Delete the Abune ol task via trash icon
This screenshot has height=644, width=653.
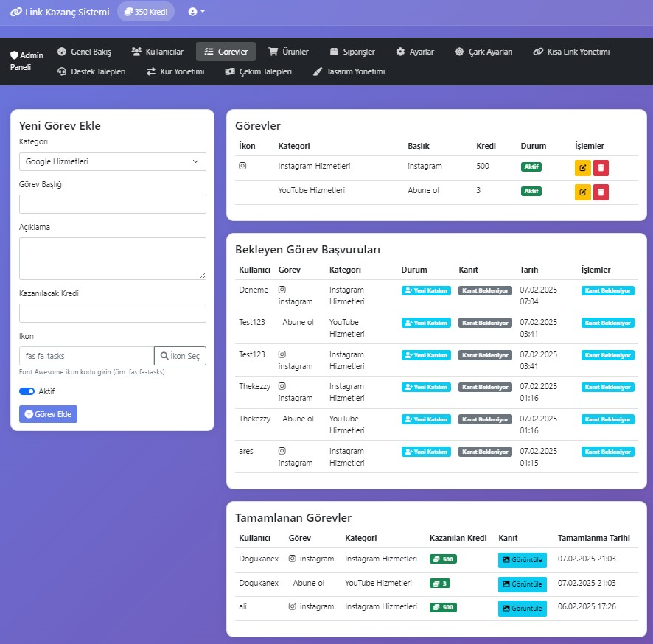pyautogui.click(x=601, y=192)
